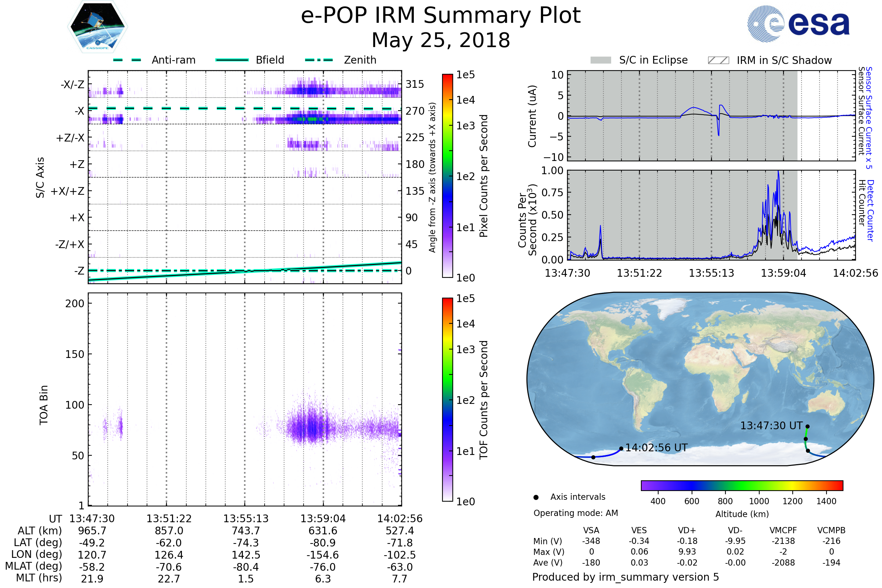Image resolution: width=882 pixels, height=588 pixels.
Task: Click the e-POP IRM Summary Plot title
Action: [x=441, y=16]
